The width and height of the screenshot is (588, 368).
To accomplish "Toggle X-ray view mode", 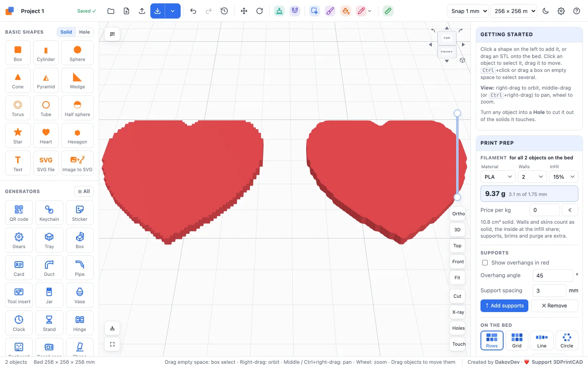I will point(458,312).
